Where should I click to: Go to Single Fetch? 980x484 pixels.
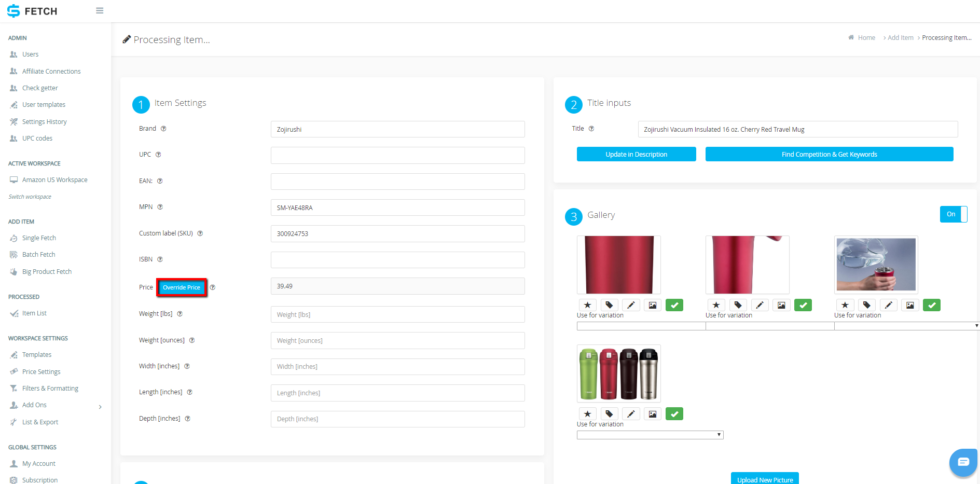click(x=39, y=238)
